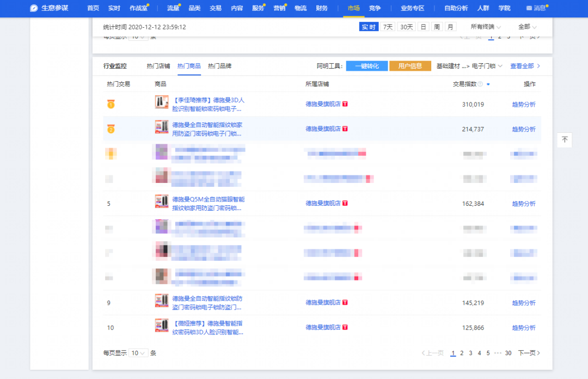Switch to 热门品牌 tab
This screenshot has width=588, height=379.
click(x=220, y=66)
